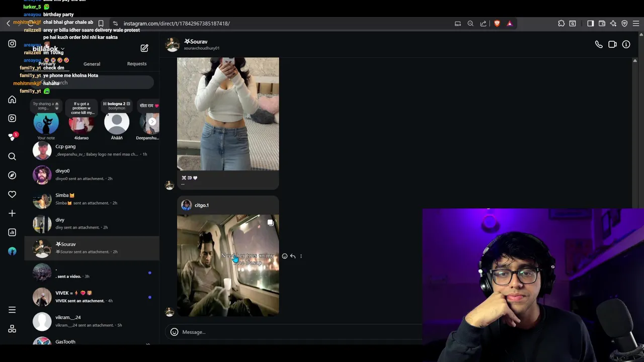Toggle the browser sidebar panel

591,24
